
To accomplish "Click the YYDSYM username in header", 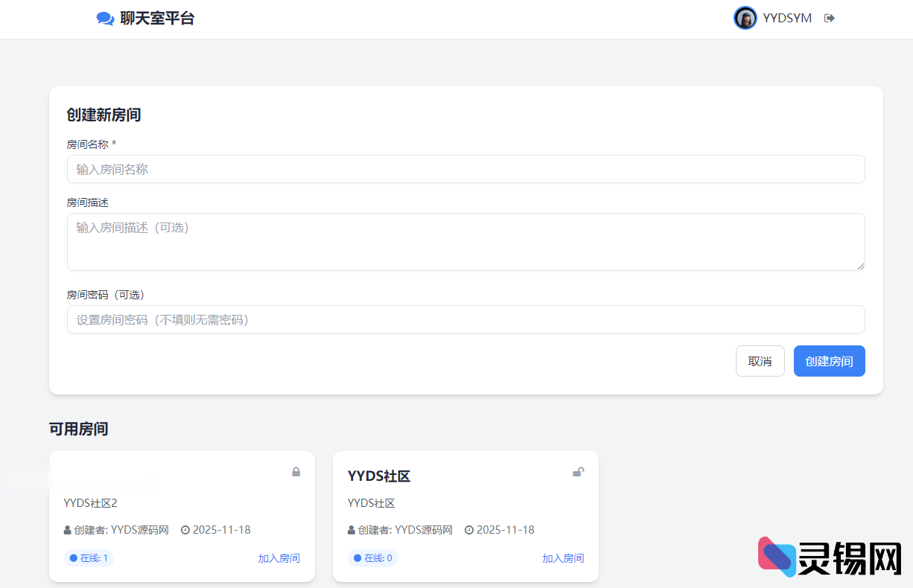I will coord(787,19).
